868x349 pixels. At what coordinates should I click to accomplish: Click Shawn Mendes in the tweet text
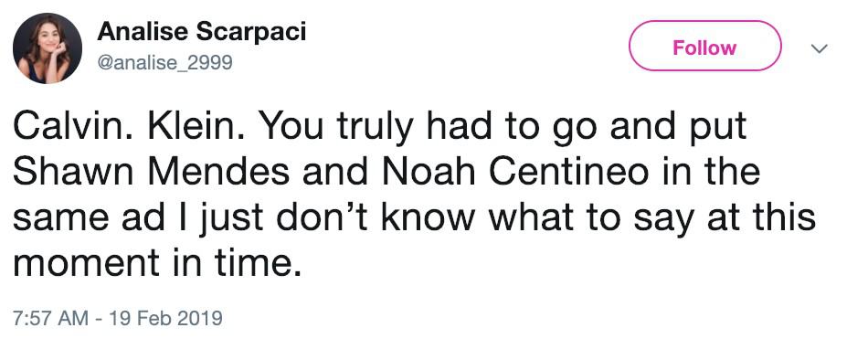coord(151,172)
